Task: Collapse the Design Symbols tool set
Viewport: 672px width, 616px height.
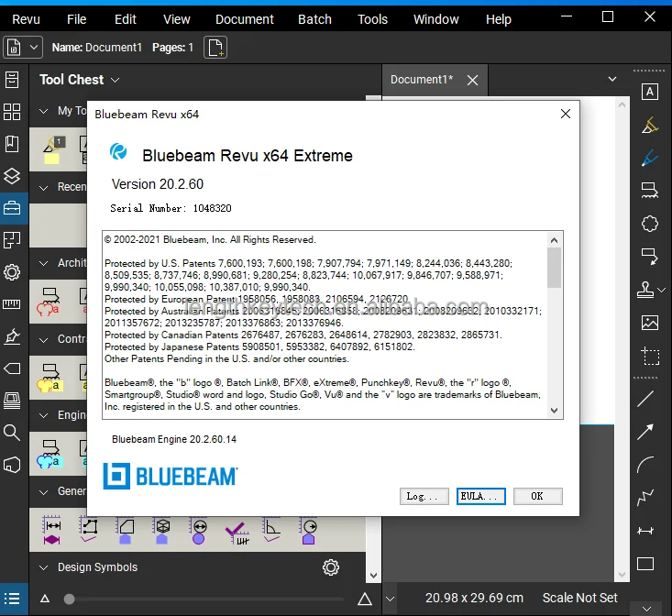Action: click(43, 567)
